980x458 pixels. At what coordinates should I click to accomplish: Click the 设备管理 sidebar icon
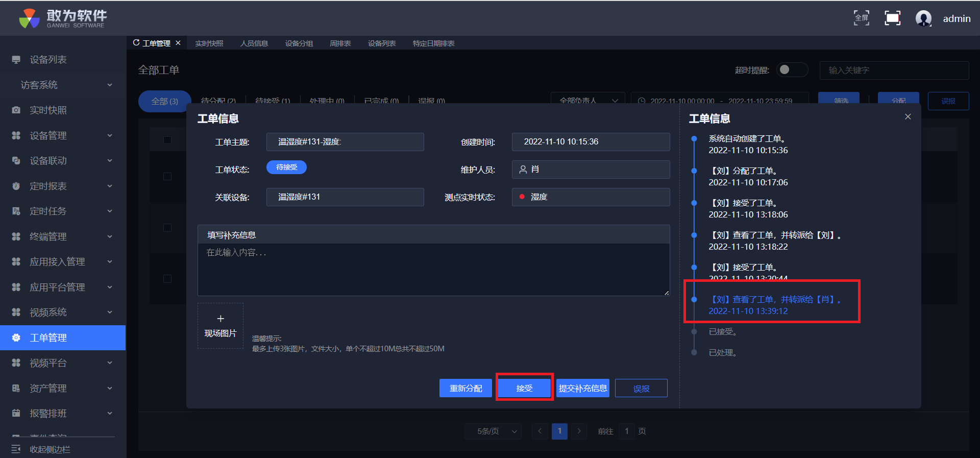(16, 135)
